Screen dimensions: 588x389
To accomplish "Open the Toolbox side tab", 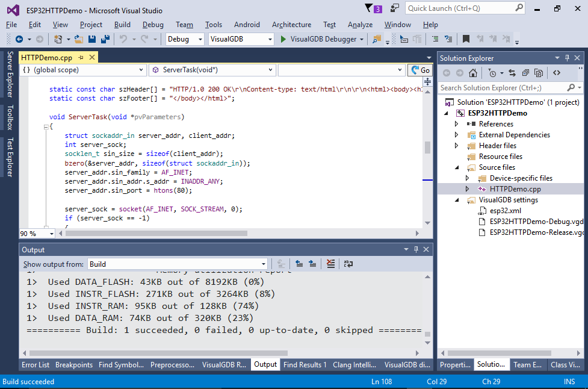I will (10, 117).
